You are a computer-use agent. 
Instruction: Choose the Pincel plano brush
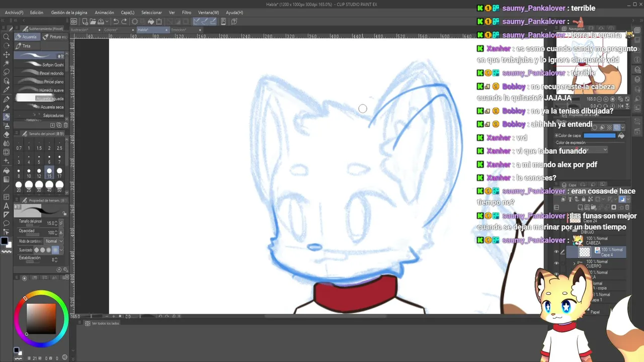(40, 82)
